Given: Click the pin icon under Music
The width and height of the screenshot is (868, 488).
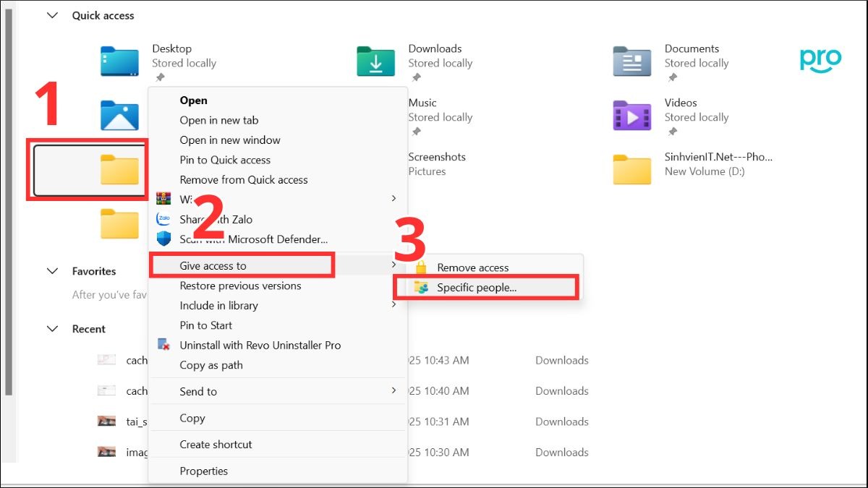Looking at the screenshot, I should click(415, 132).
